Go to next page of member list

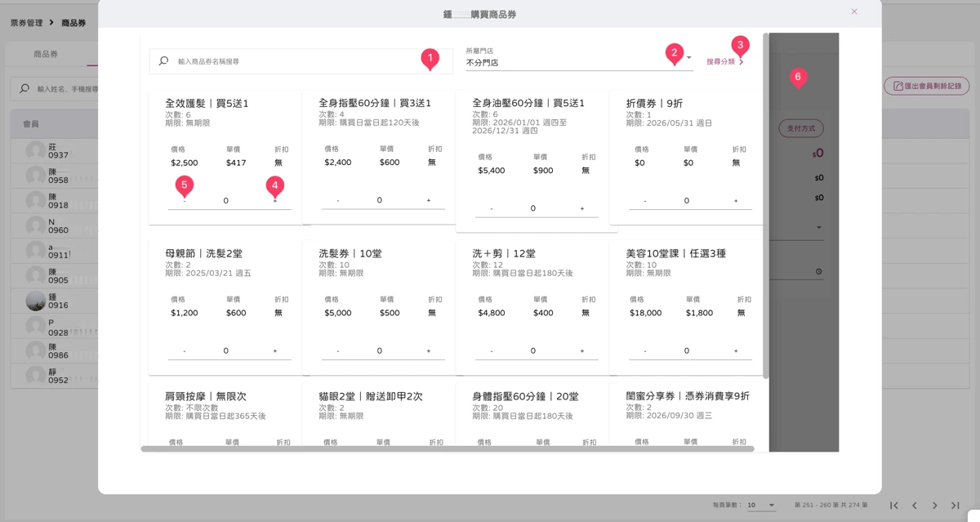[935, 506]
